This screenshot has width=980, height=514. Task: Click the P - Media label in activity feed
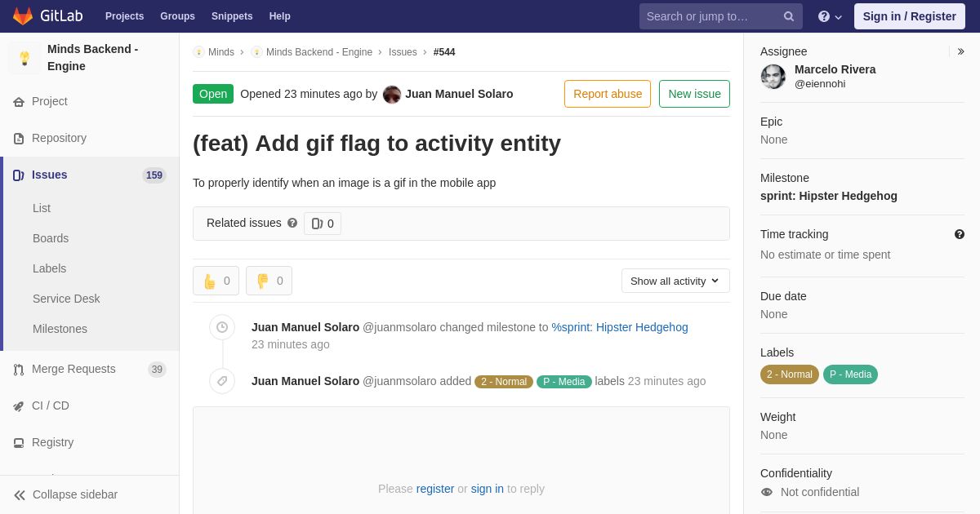pos(564,382)
